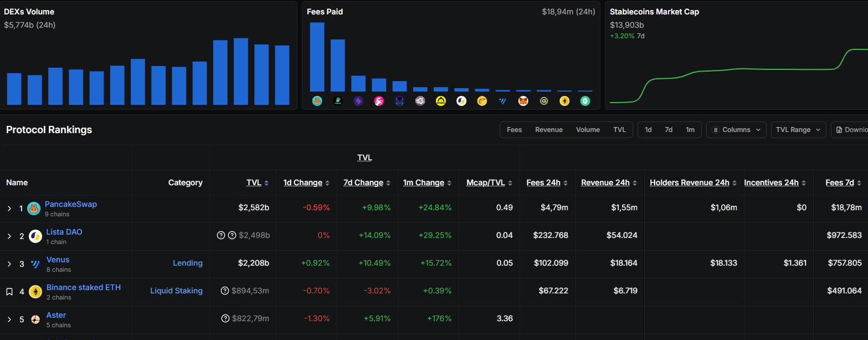Open the Lending category link

[x=188, y=263]
